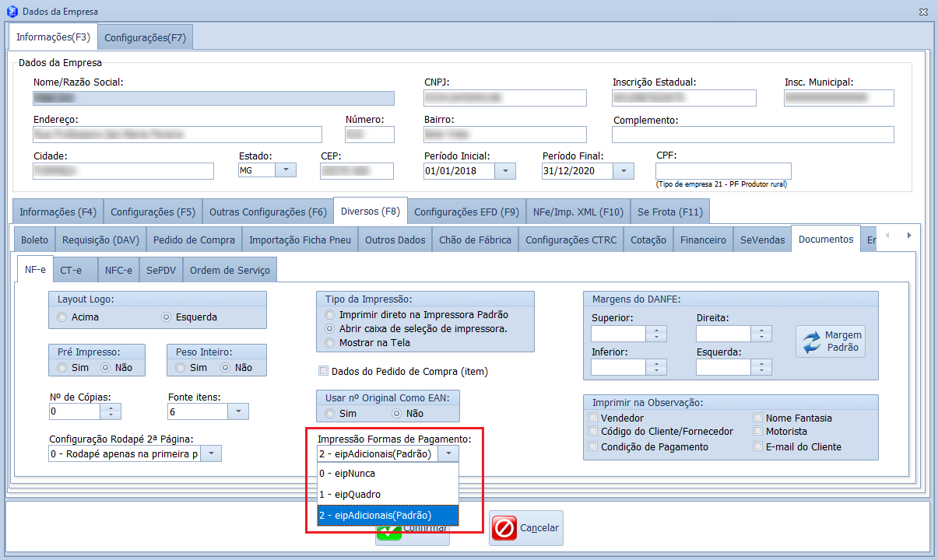This screenshot has width=938, height=560.
Task: Pick 1 - eipQuadro payment print option
Action: (x=381, y=494)
